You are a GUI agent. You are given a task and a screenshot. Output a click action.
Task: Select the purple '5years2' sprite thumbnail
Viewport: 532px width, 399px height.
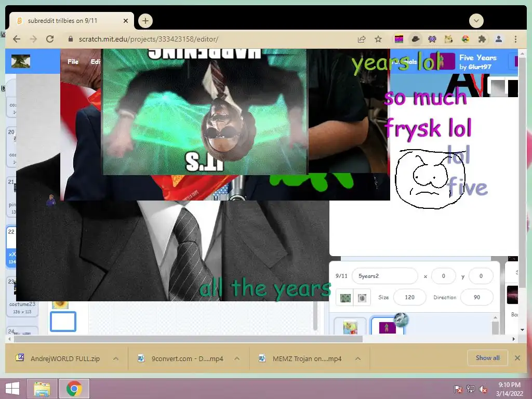387,327
